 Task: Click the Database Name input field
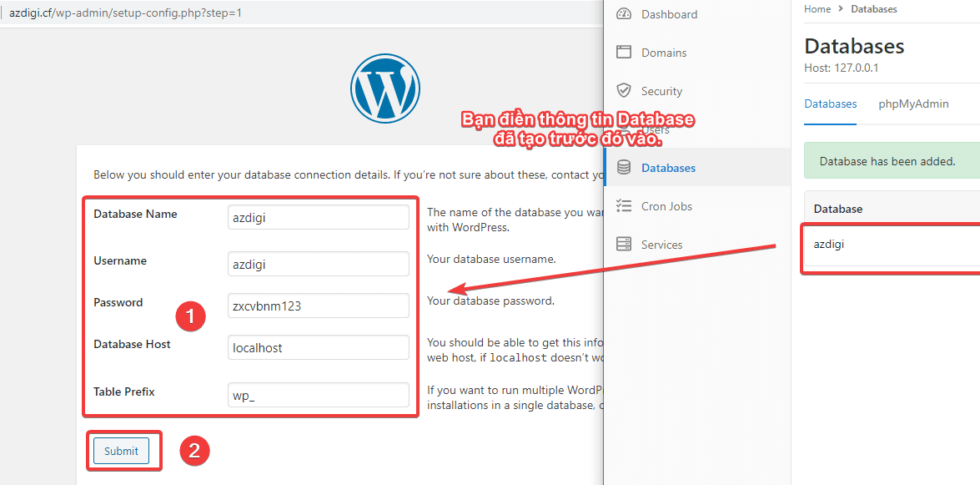coord(318,217)
